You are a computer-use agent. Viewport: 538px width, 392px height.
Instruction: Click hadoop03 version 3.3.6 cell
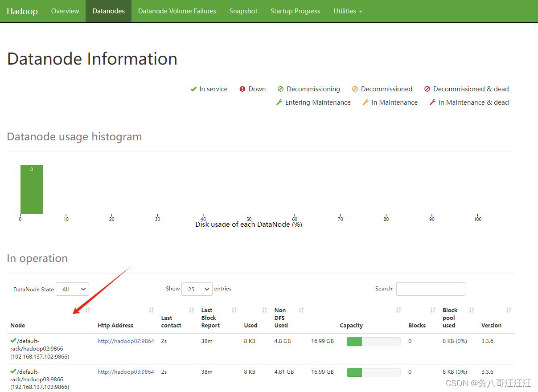(x=487, y=372)
